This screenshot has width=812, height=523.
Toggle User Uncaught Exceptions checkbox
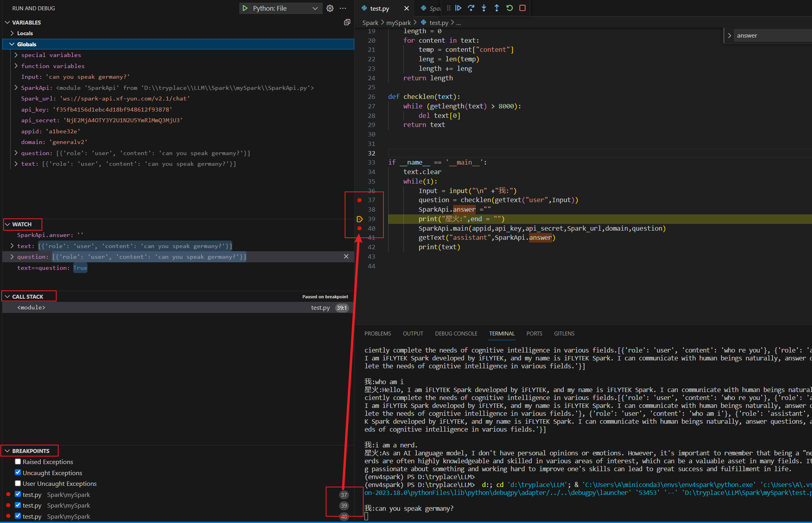18,483
